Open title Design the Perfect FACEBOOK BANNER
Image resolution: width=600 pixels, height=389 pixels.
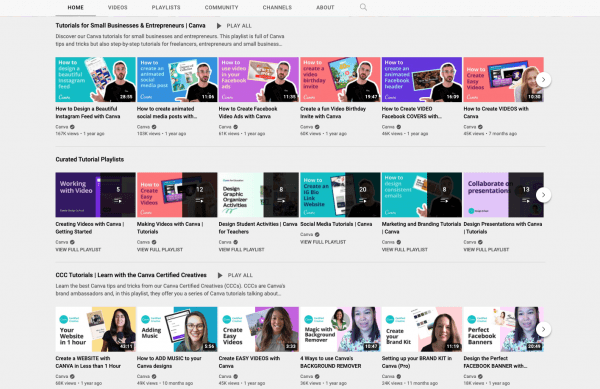coord(495,362)
